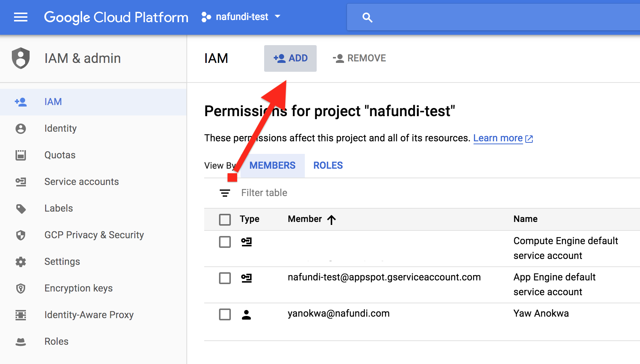Open Roles in the sidebar
Image resolution: width=640 pixels, height=364 pixels.
93,341
